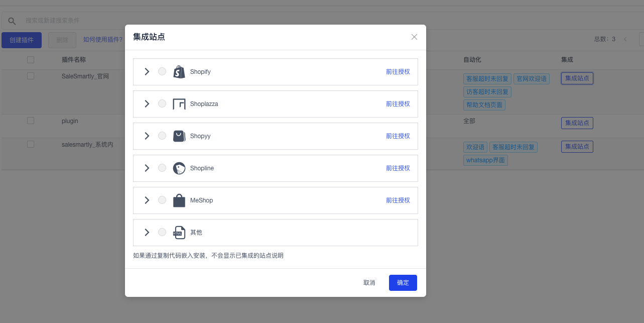Image resolution: width=644 pixels, height=323 pixels.
Task: Click the 访客超时未回复 automation tag
Action: [487, 92]
